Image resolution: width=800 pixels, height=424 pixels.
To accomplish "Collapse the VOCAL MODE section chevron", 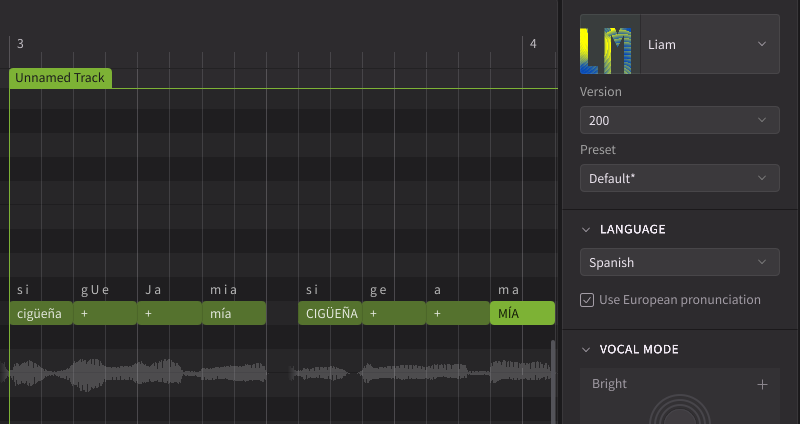I will tap(586, 350).
